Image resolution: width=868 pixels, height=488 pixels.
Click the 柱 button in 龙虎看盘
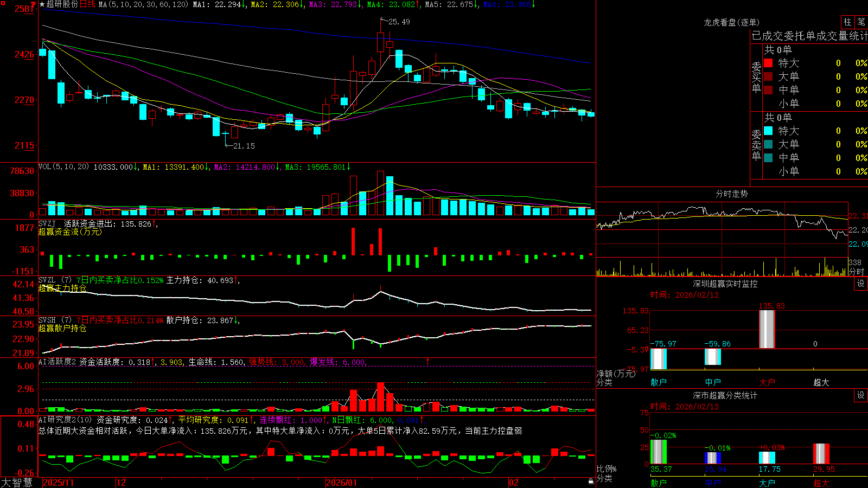(x=847, y=22)
